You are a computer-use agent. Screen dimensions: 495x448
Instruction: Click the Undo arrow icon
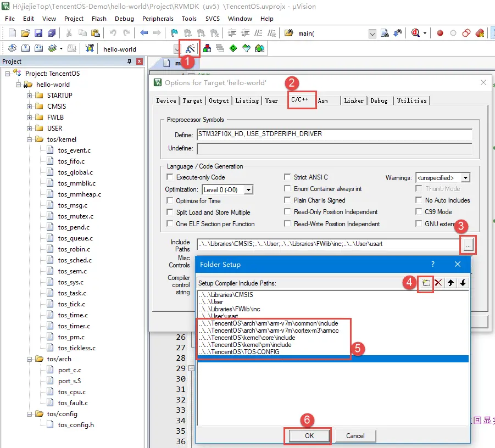[113, 33]
